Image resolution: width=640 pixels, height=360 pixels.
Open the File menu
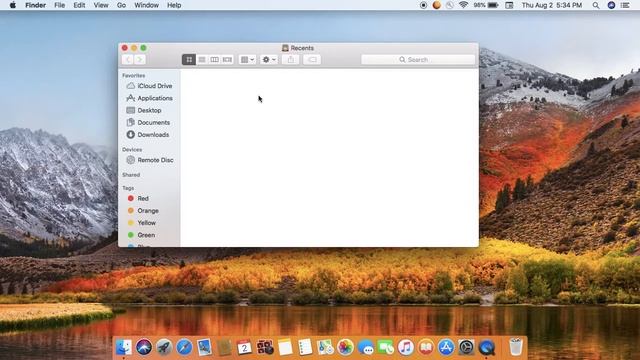coord(60,5)
